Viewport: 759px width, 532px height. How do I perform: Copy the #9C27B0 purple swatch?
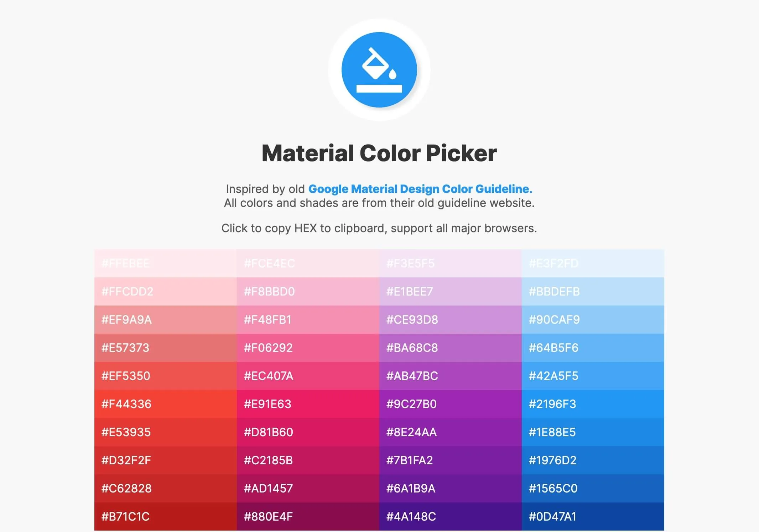451,404
